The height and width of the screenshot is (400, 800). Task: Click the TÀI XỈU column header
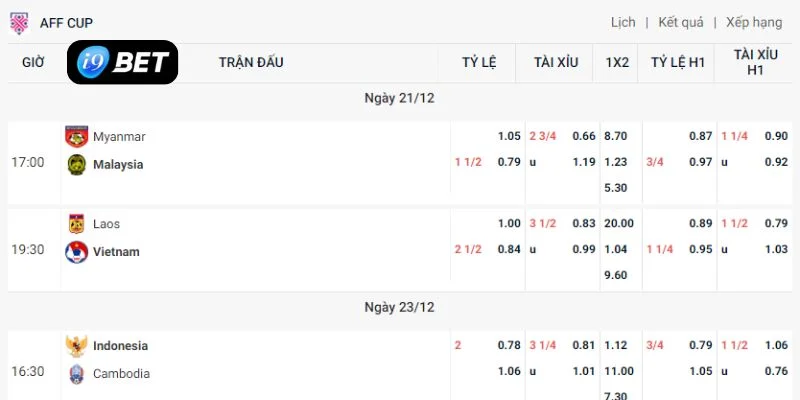click(x=556, y=63)
